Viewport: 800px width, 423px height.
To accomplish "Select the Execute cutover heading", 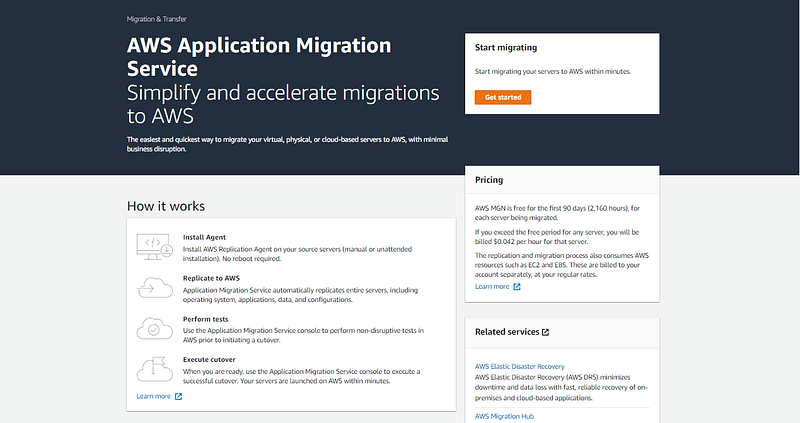I will point(209,360).
